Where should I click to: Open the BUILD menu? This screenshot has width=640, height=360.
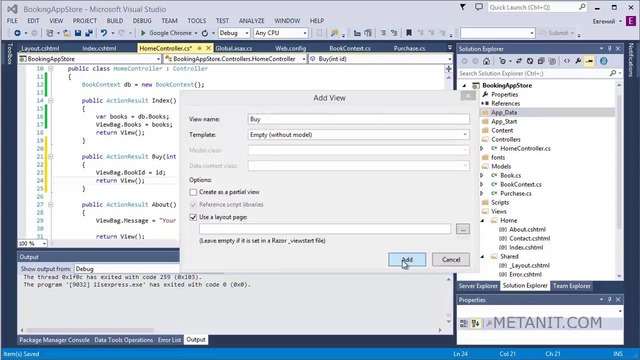tap(115, 21)
